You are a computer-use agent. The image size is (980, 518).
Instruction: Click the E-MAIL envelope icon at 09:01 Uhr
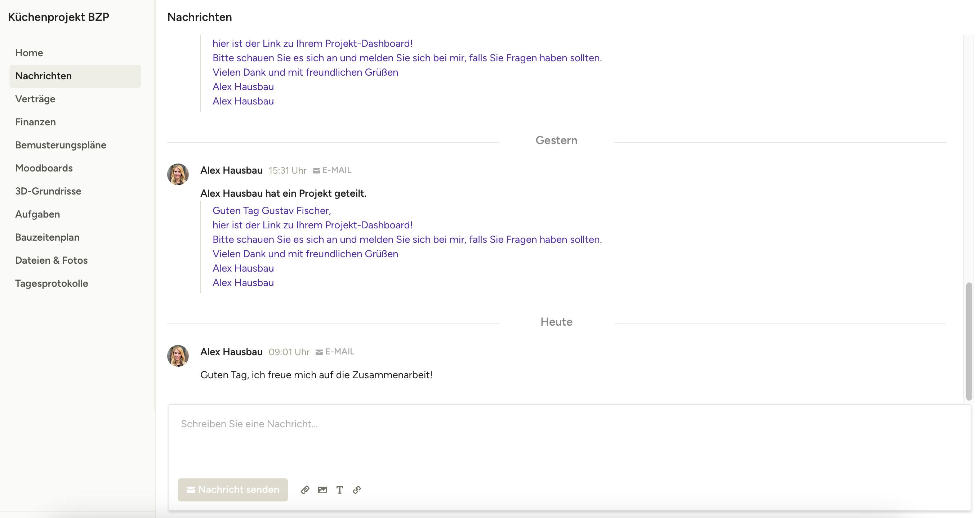(319, 352)
